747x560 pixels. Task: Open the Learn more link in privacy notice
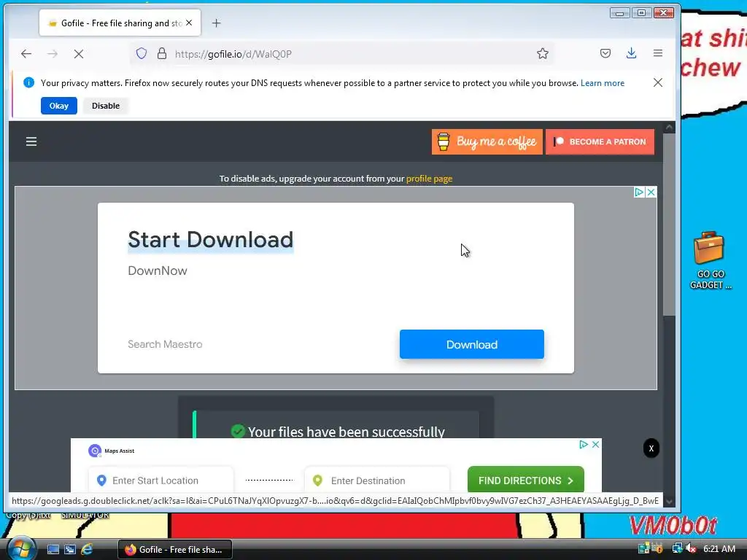pos(602,83)
